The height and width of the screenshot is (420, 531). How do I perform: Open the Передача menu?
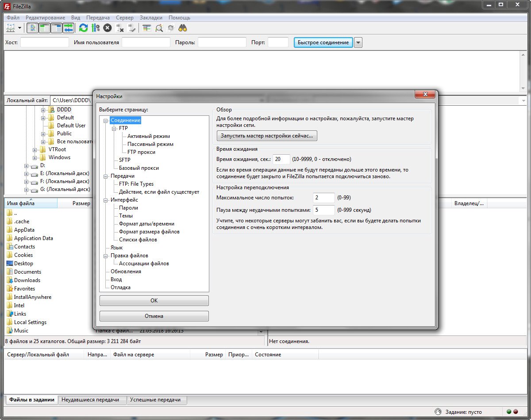tap(98, 18)
